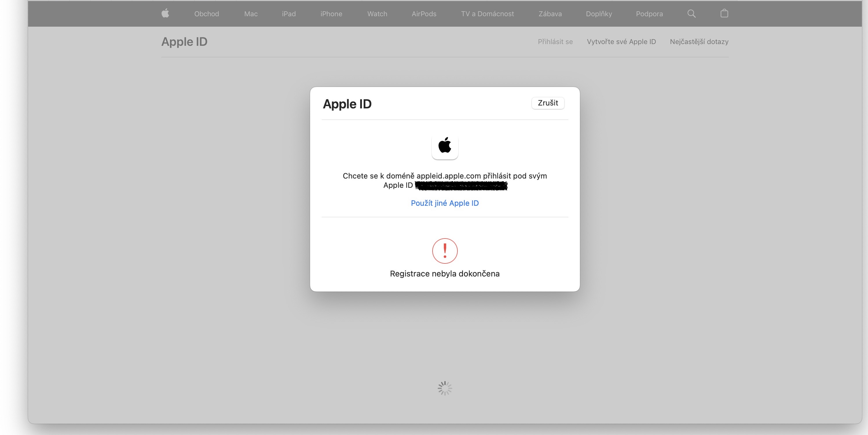Open TV a Domácnost menu
This screenshot has width=868, height=435.
pos(487,14)
